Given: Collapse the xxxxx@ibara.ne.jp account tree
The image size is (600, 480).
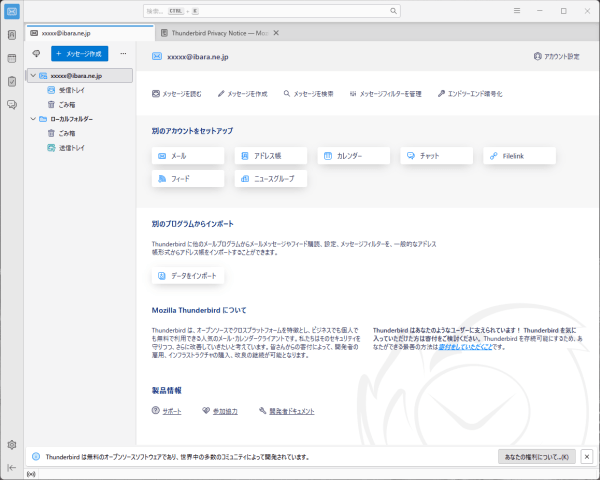Looking at the screenshot, I should click(x=33, y=75).
